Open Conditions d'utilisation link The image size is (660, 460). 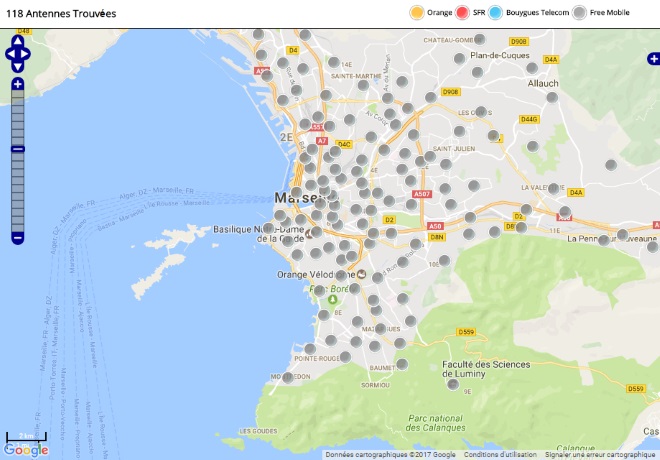(x=501, y=454)
